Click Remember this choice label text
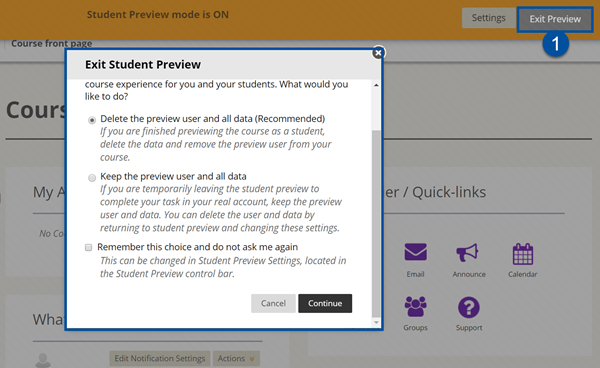This screenshot has height=368, width=600. (x=197, y=247)
